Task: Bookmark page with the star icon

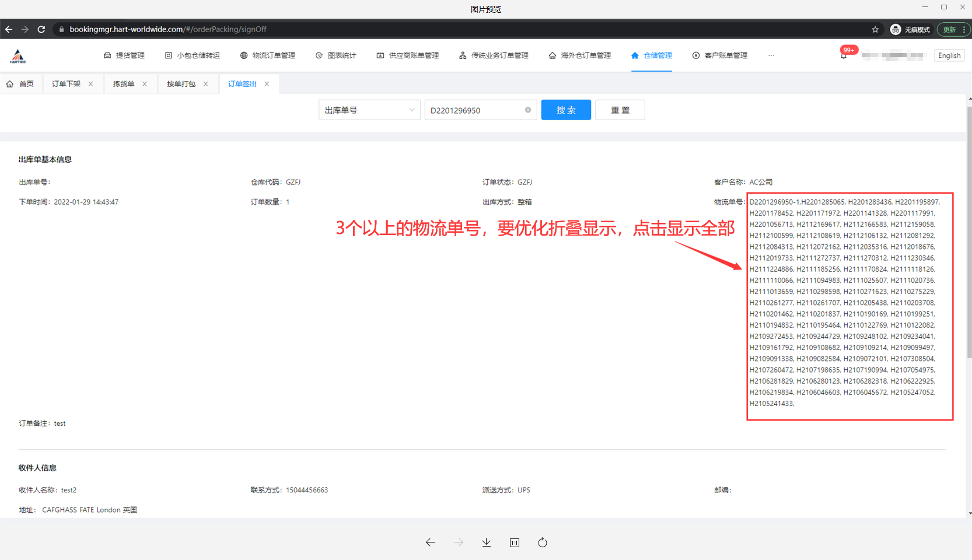Action: click(875, 29)
